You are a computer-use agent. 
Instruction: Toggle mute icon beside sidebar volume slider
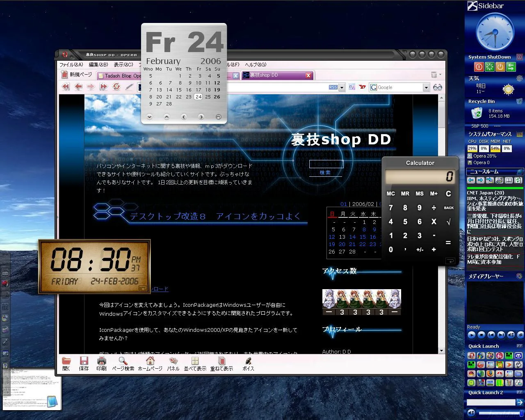tap(471, 413)
